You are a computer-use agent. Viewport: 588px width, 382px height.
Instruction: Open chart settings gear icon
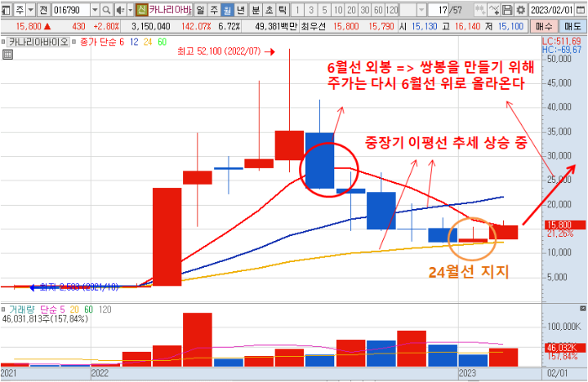(521, 10)
